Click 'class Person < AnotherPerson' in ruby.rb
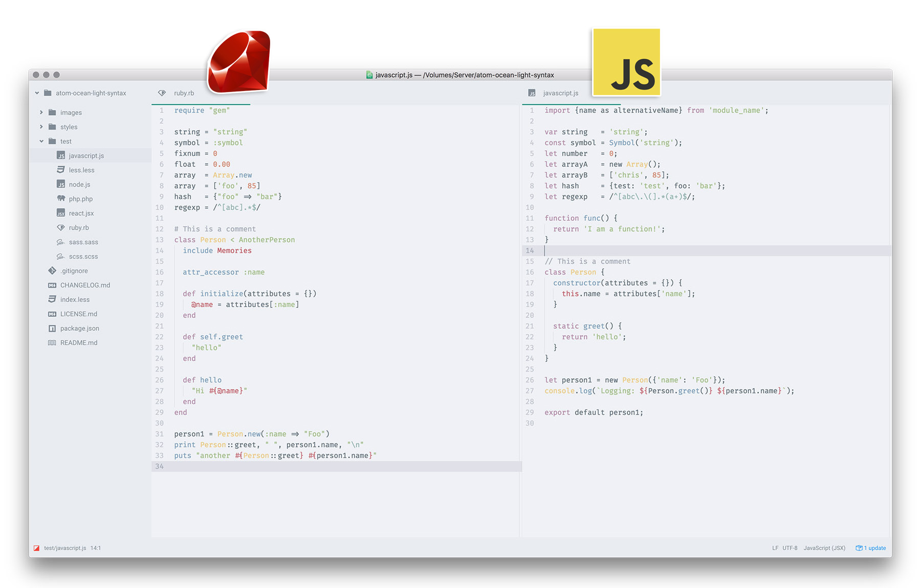The width and height of the screenshot is (921, 588). (234, 240)
